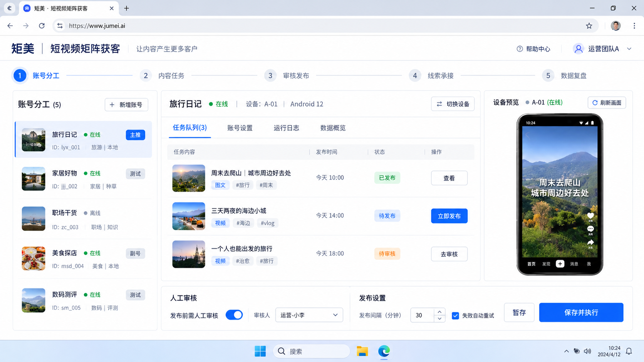Expand the 运营团队A account chevron
This screenshot has height=362, width=644.
[x=629, y=49]
